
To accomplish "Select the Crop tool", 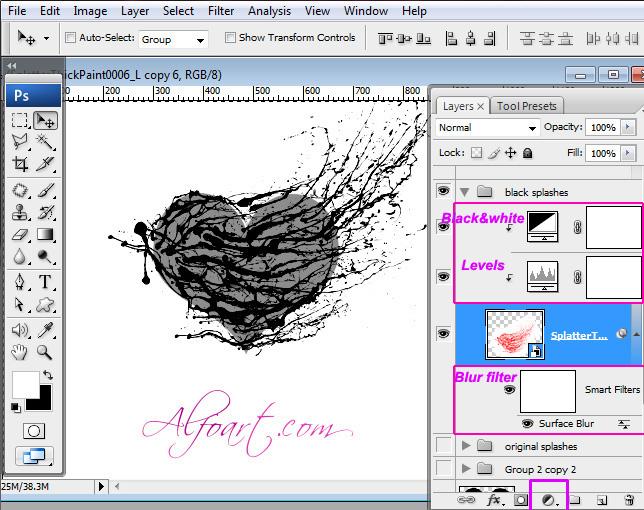I will pos(20,165).
